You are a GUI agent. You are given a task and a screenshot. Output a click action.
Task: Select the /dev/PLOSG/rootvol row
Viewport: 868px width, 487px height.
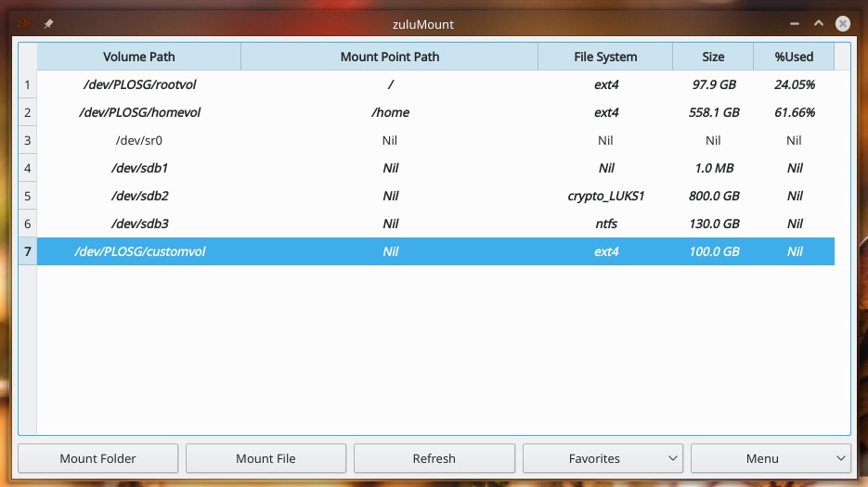[435, 84]
